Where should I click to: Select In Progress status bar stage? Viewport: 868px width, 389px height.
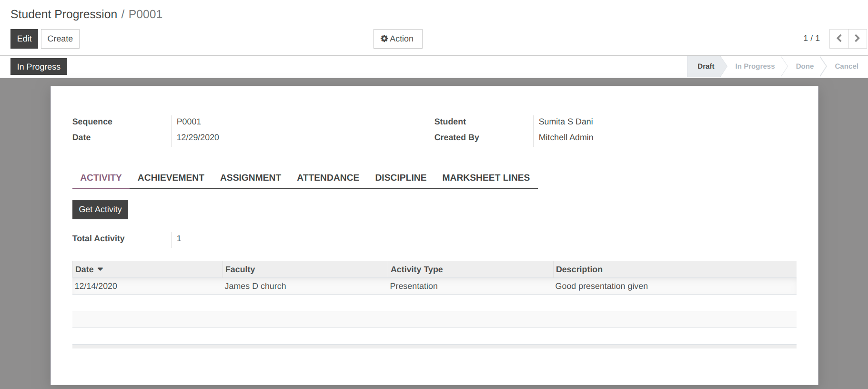tap(755, 66)
